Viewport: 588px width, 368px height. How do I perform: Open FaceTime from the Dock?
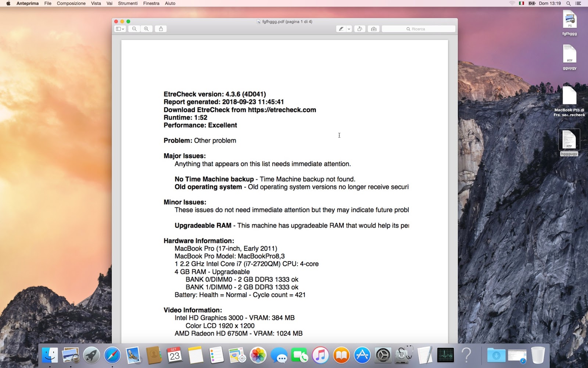[x=300, y=355]
